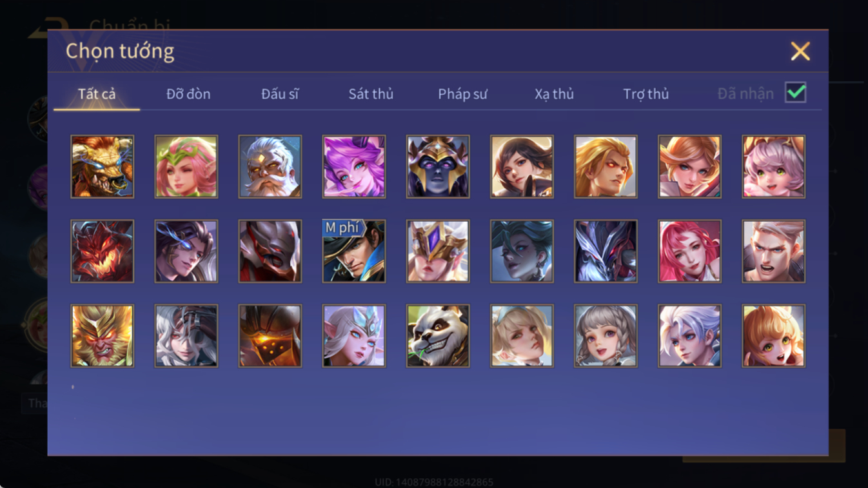This screenshot has width=868, height=488.
Task: Select the golden bull hero portrait
Action: coord(102,166)
